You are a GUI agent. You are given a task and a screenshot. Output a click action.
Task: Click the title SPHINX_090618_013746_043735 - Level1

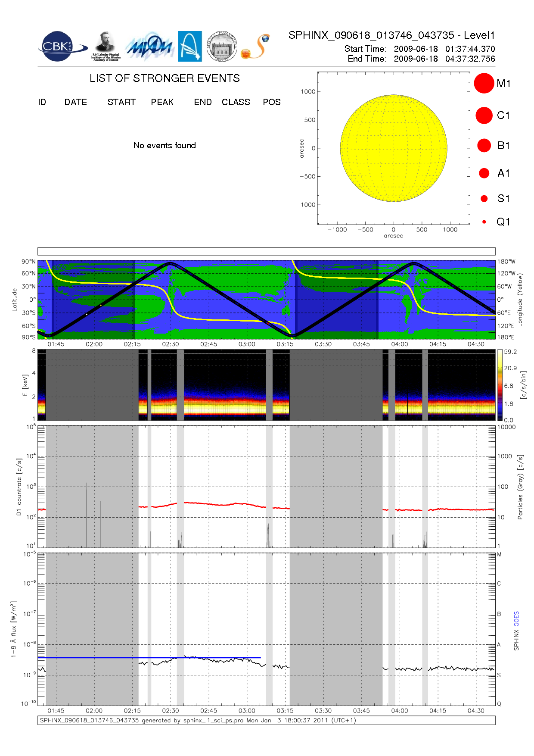[392, 35]
